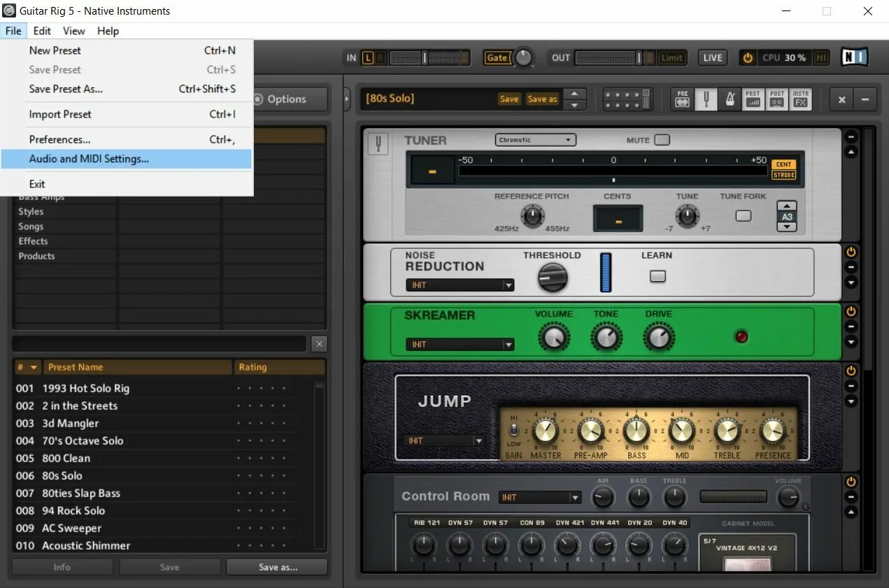The height and width of the screenshot is (588, 889).
Task: Power off the Jump amp module
Action: tap(851, 371)
